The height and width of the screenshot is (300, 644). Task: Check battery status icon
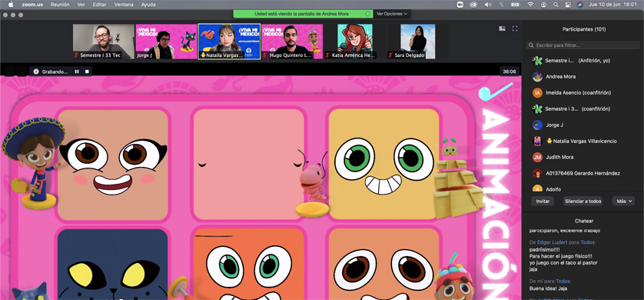(515, 5)
